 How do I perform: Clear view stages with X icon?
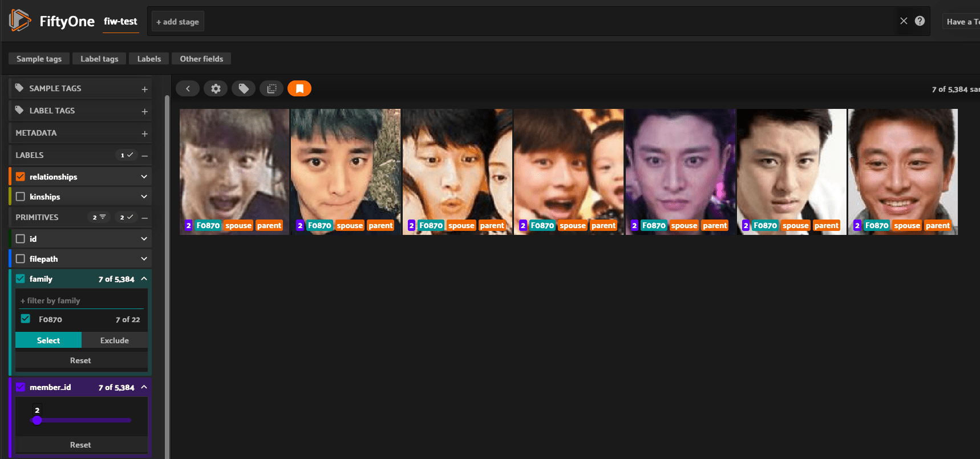(904, 21)
